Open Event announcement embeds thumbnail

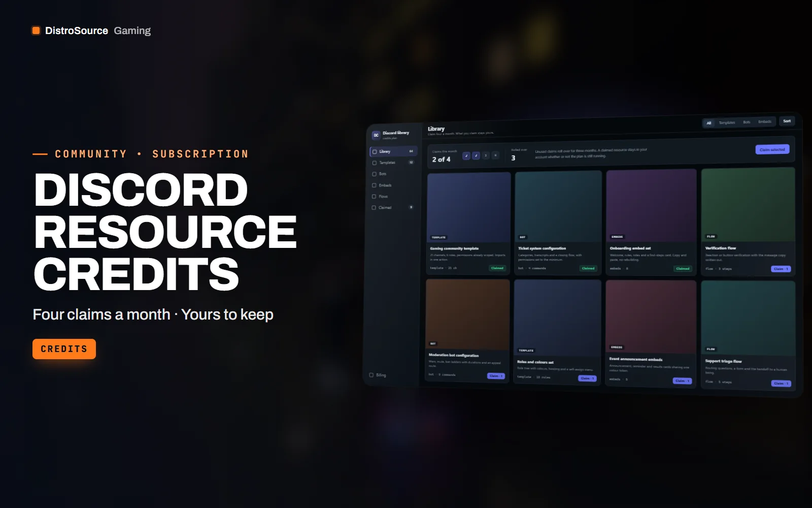click(x=651, y=317)
